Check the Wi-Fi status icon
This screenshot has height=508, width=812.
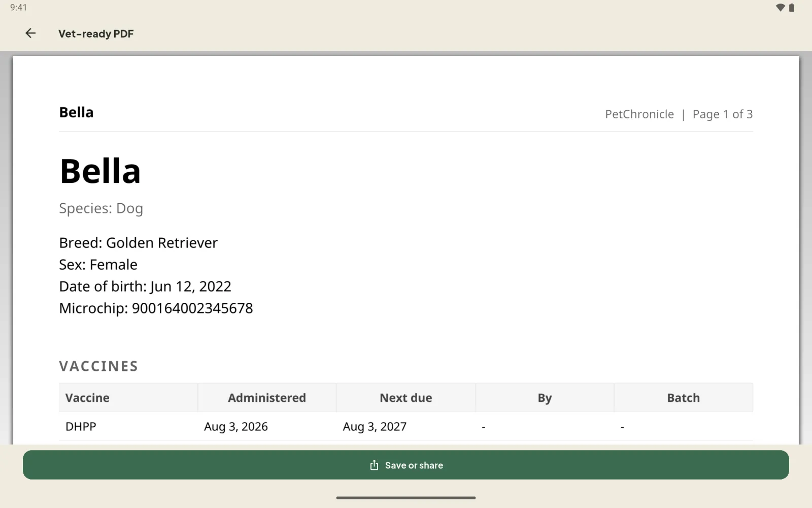pyautogui.click(x=781, y=8)
